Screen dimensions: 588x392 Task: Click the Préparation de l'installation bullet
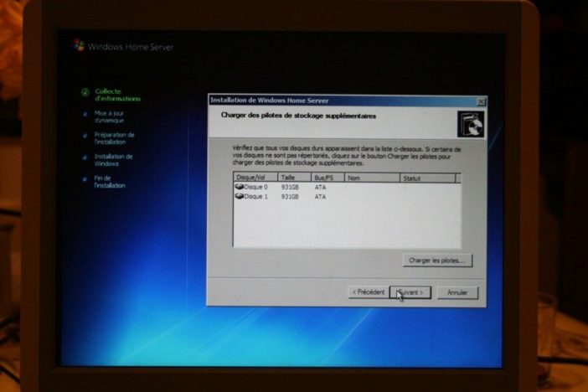coord(85,136)
